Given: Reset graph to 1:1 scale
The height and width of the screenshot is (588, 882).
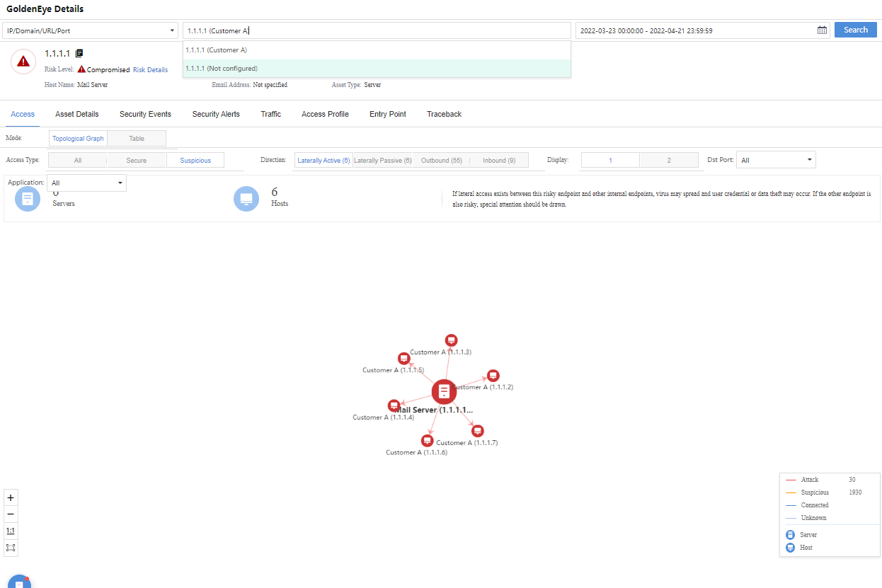Looking at the screenshot, I should pos(11,530).
